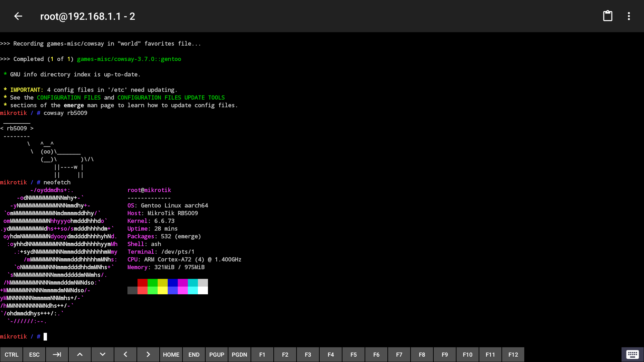
Task: Open the clipboard paste icon
Action: (607, 16)
